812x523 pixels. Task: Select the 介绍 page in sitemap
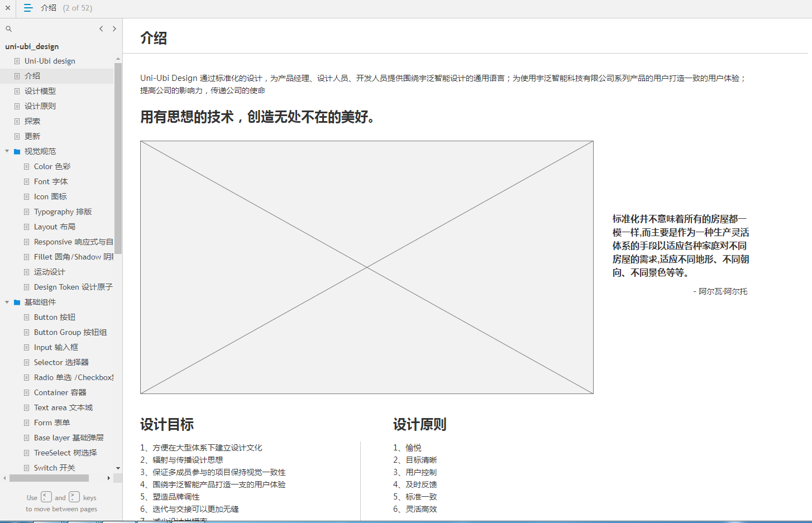32,76
